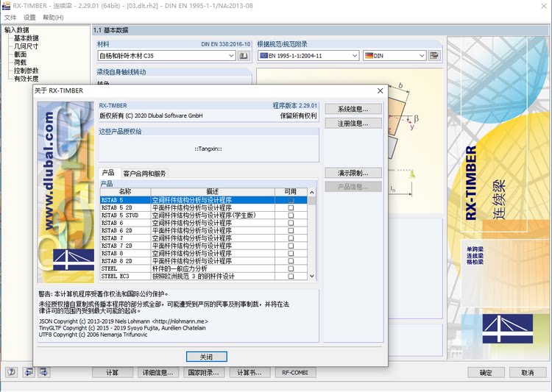Toggle the 可用 checkbox for RSTAB 8 2D

point(291,261)
